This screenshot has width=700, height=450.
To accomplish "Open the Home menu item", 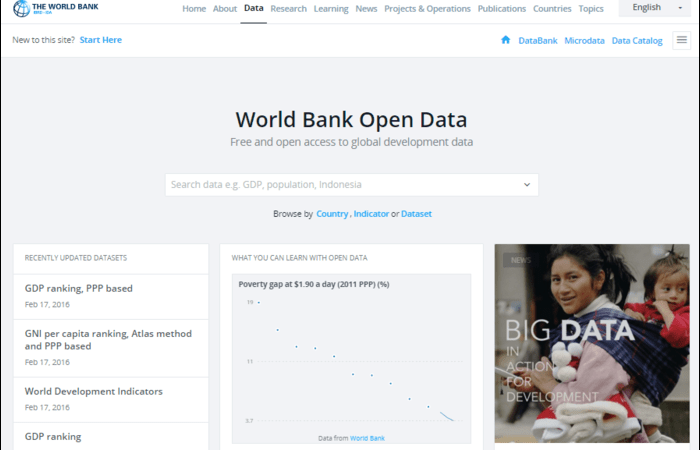I will [194, 8].
